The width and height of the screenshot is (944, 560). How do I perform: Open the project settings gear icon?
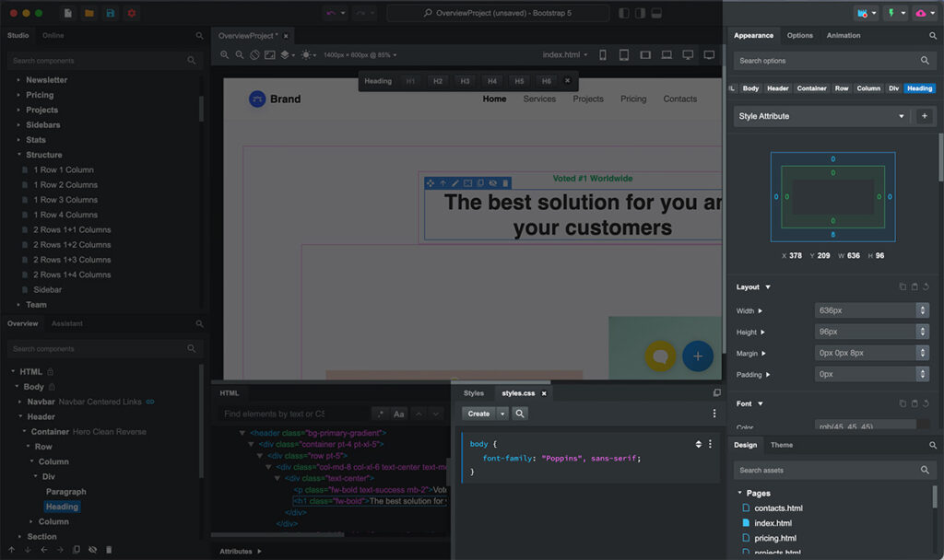132,14
